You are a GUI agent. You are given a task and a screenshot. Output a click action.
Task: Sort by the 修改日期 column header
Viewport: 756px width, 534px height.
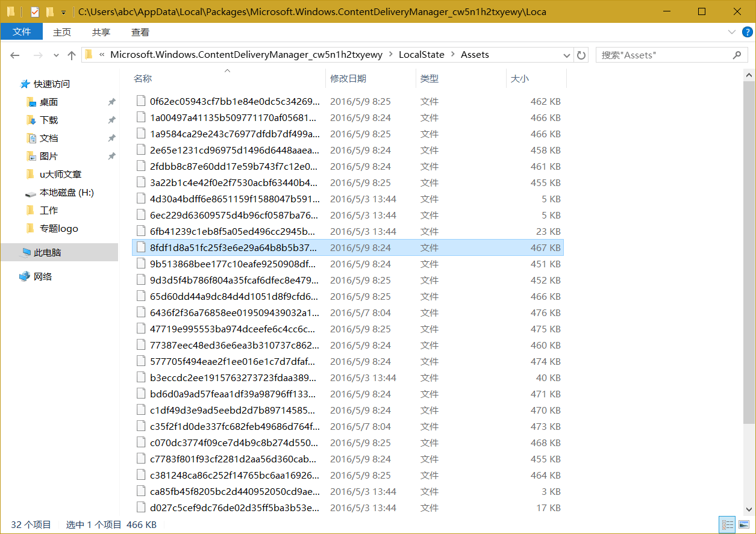pos(348,78)
